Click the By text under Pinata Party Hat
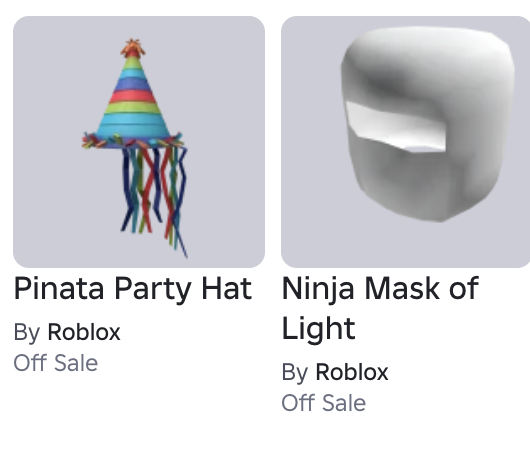Screen dimensions: 530x474 coord(27,333)
